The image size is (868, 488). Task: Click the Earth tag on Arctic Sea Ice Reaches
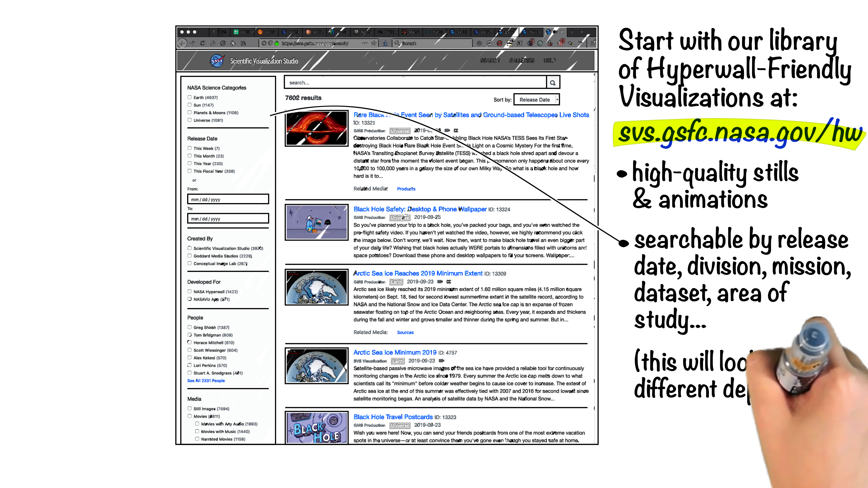tap(396, 282)
